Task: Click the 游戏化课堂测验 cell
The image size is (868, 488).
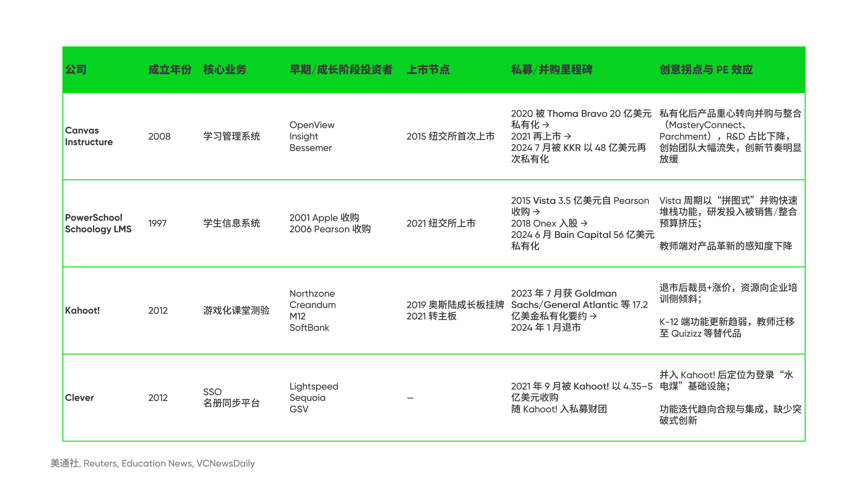Action: [x=236, y=310]
